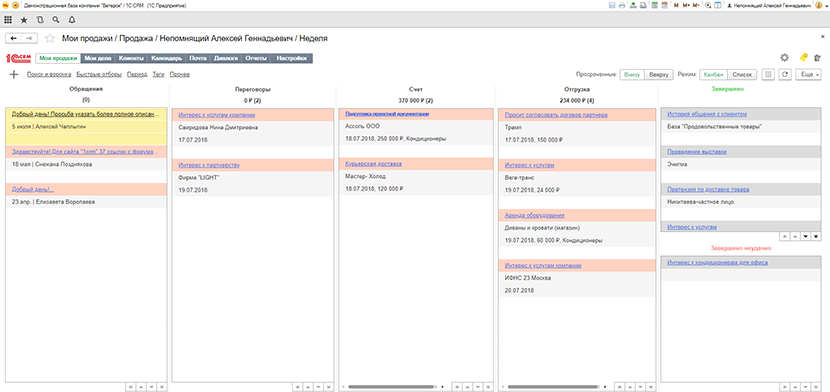This screenshot has height=392, width=830.
Task: Go forward with the right arrow button
Action: point(29,38)
